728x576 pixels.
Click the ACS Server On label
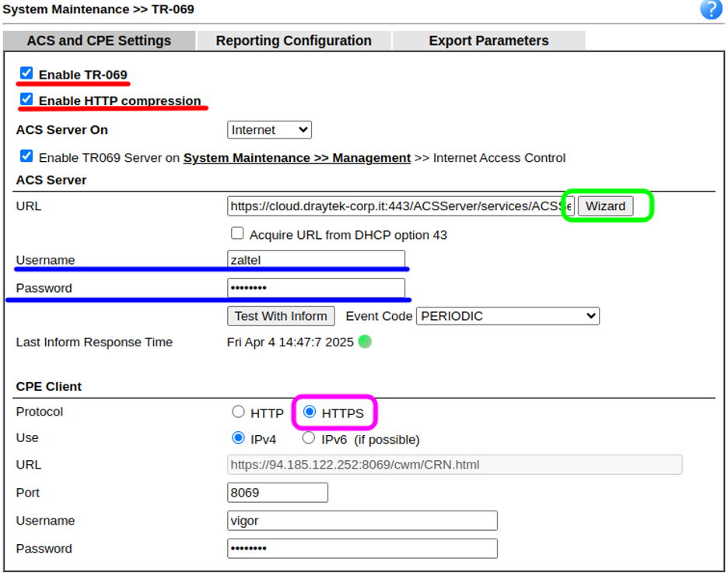[61, 130]
